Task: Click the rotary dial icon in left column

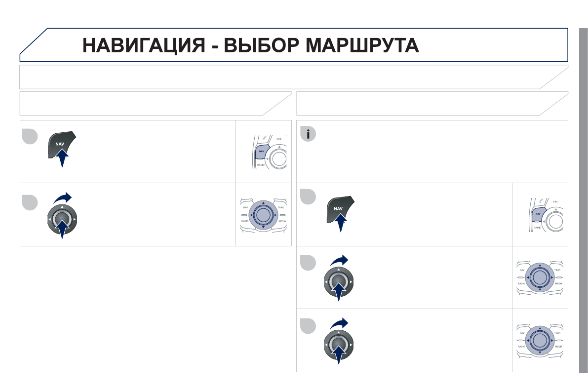Action: [x=62, y=218]
